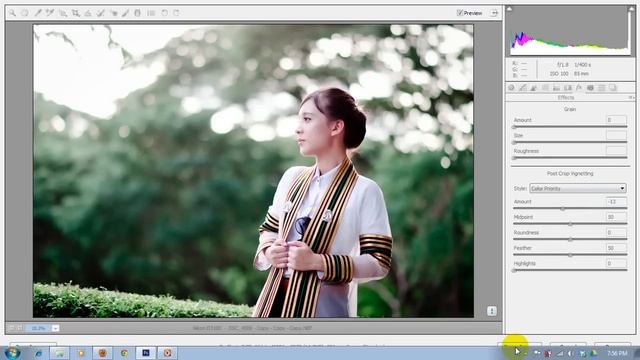Select the Graduated Filter tool
This screenshot has height=360, width=640.
(x=138, y=13)
